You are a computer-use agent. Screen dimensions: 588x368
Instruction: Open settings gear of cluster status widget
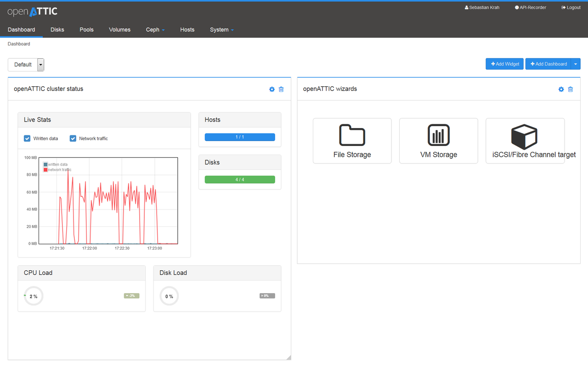(272, 89)
